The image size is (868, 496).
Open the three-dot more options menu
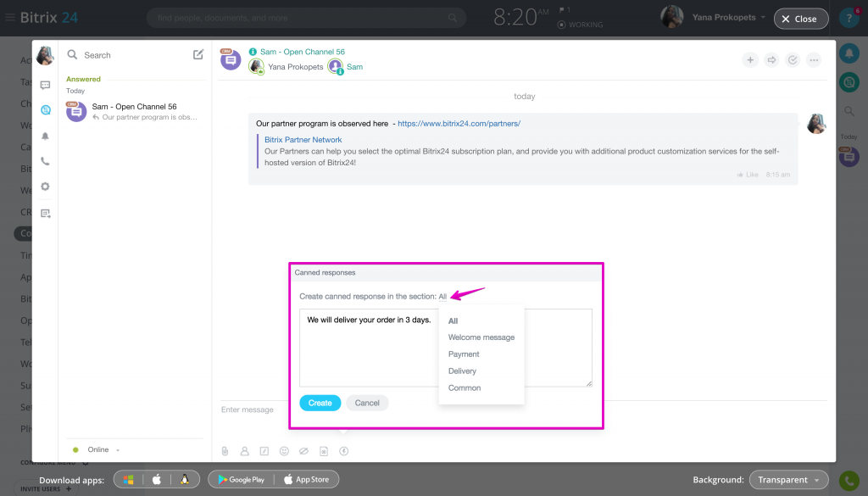coord(814,60)
